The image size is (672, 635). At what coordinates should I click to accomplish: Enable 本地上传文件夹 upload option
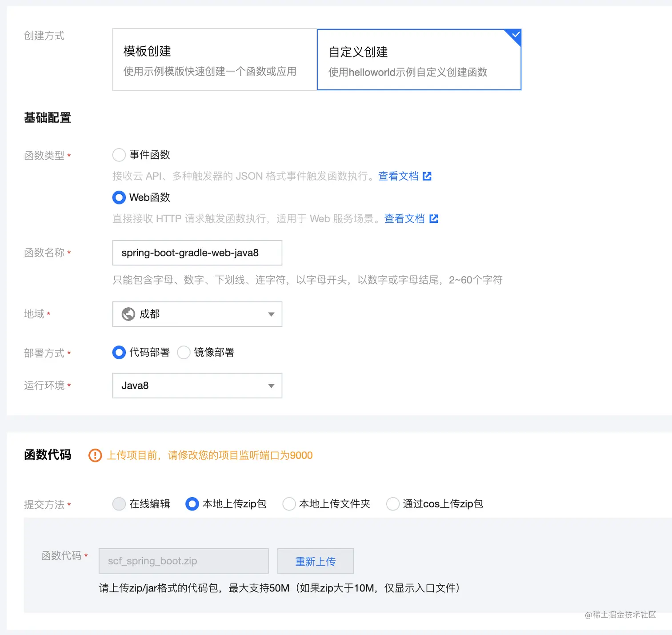(x=289, y=504)
